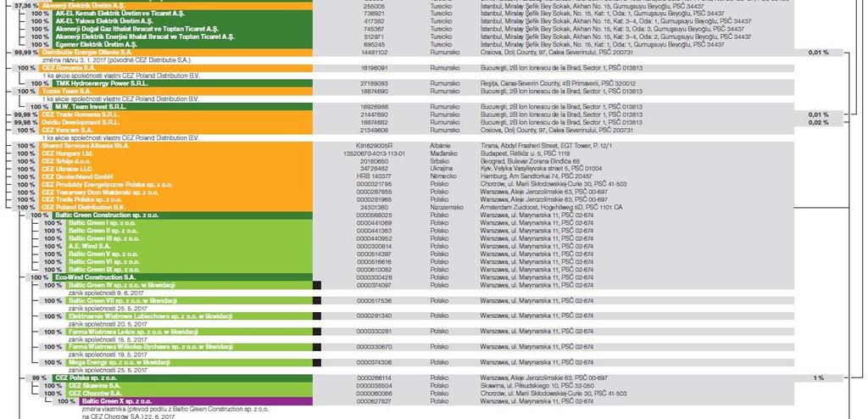Select the CEZ Hungary Ltd. entry
Image resolution: width=868 pixels, height=419 pixels.
pyautogui.click(x=68, y=153)
